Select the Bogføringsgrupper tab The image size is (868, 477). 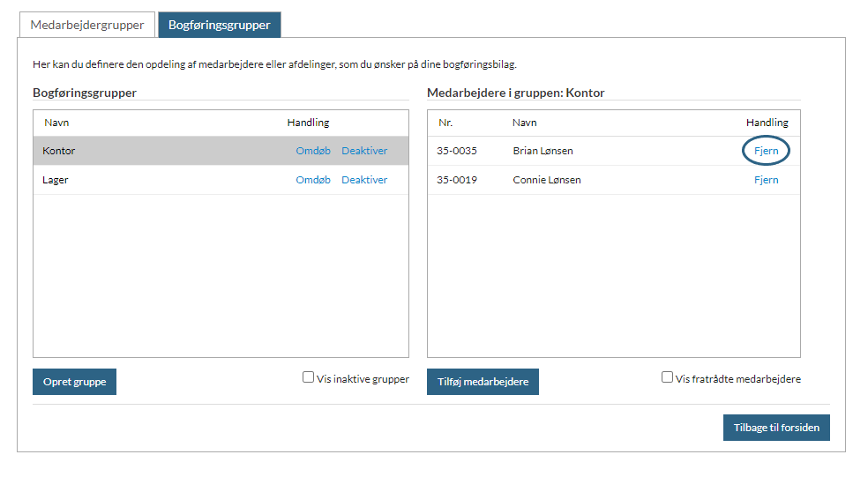219,25
